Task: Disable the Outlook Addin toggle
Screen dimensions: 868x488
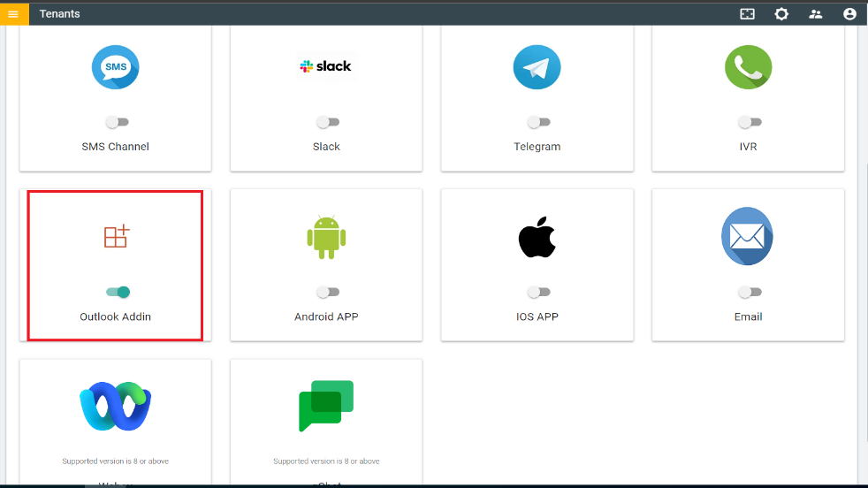Action: pyautogui.click(x=118, y=292)
